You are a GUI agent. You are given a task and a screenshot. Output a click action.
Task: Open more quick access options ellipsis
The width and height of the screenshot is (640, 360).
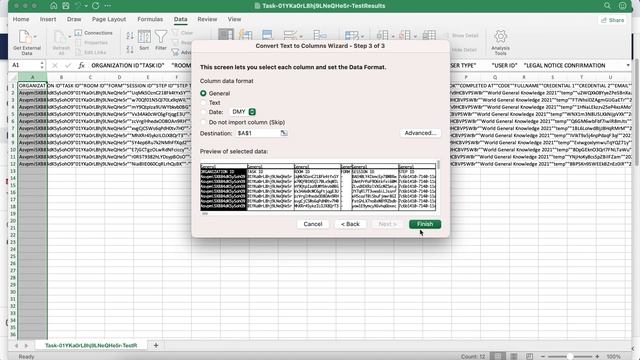point(108,6)
